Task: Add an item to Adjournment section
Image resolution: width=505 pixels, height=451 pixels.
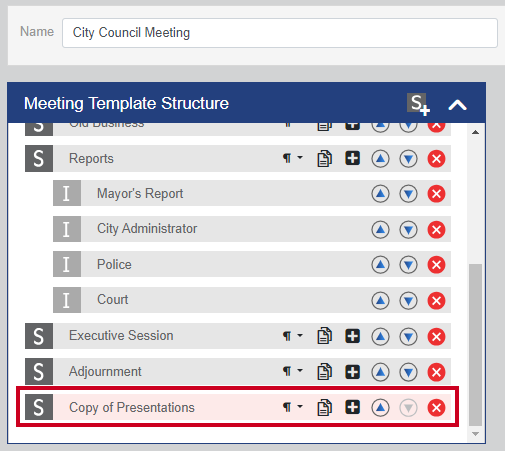Action: (352, 371)
